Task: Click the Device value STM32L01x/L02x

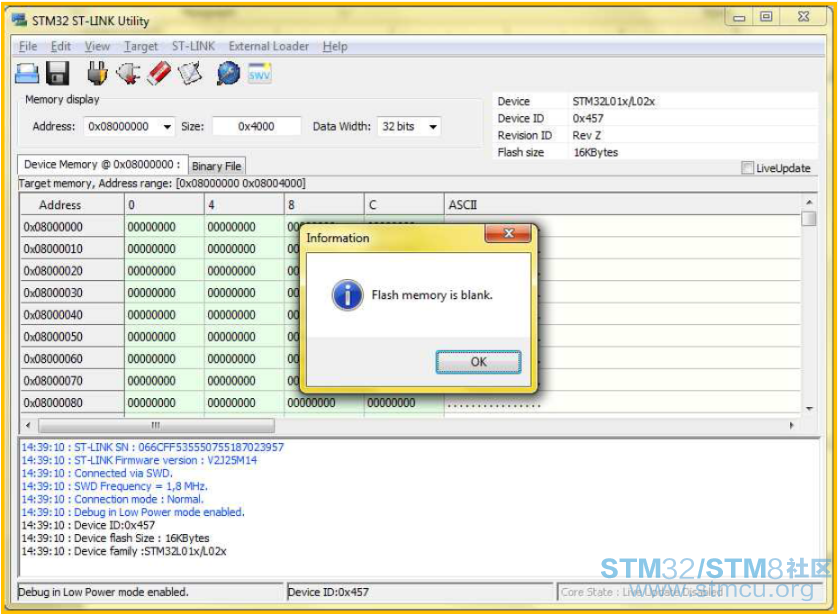Action: click(x=614, y=102)
